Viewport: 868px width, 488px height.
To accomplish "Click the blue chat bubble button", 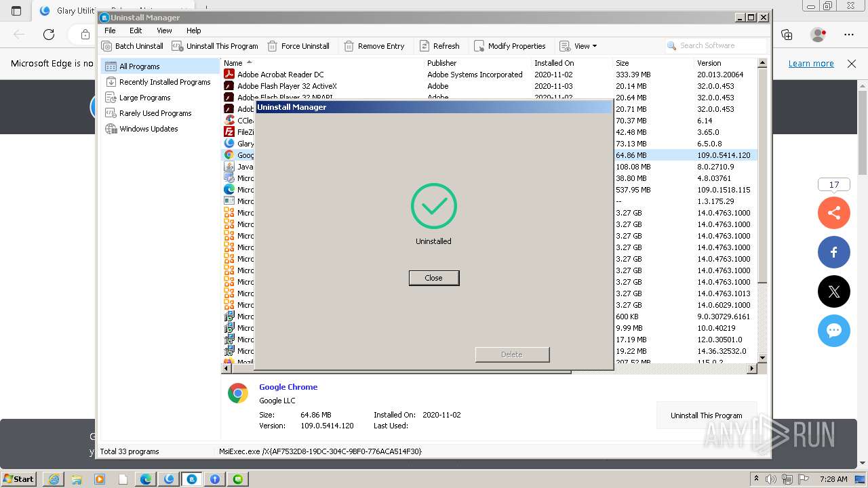I will 834,331.
